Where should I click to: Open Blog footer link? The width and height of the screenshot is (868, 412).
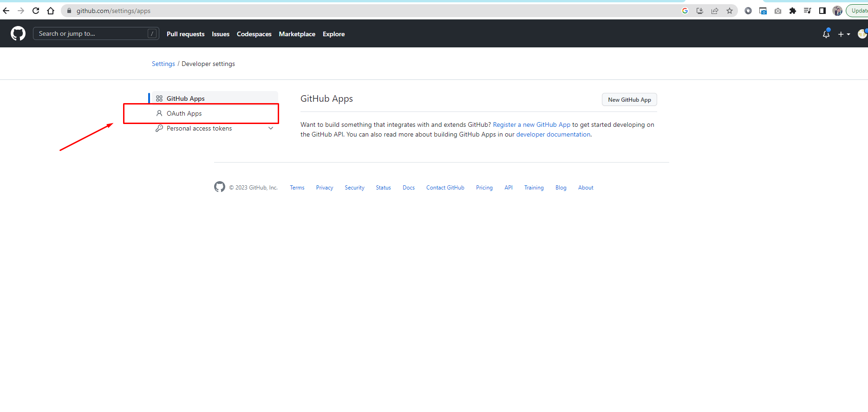click(561, 188)
